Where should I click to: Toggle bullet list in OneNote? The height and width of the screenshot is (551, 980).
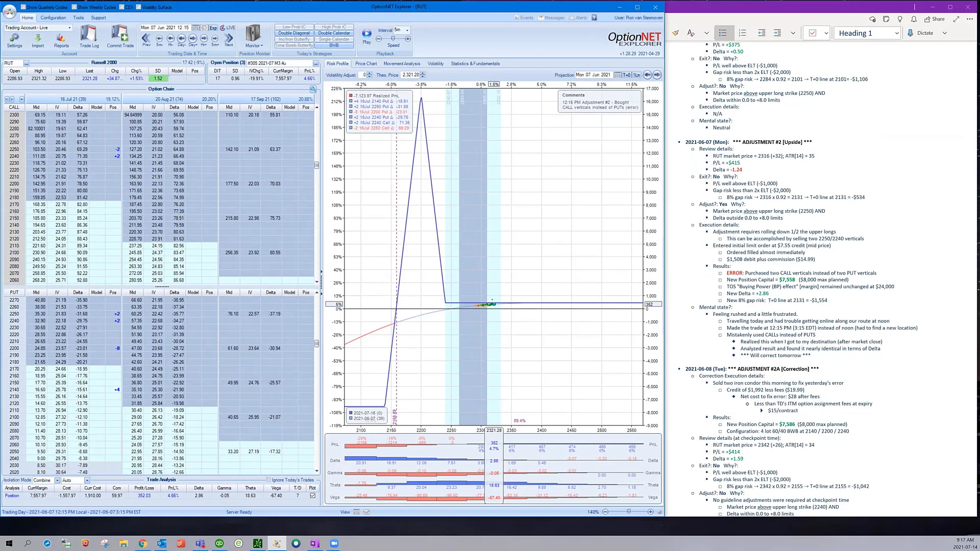point(723,33)
